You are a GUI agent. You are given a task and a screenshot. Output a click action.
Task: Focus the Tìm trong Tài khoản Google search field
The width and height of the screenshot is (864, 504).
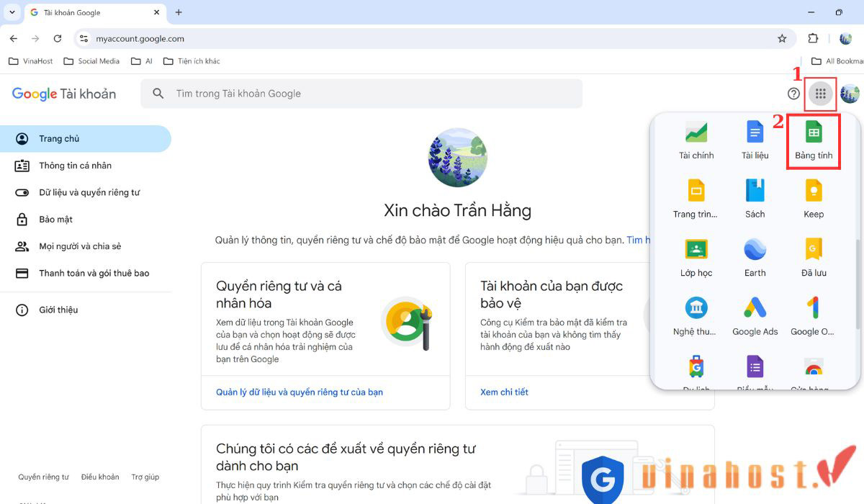click(x=361, y=94)
